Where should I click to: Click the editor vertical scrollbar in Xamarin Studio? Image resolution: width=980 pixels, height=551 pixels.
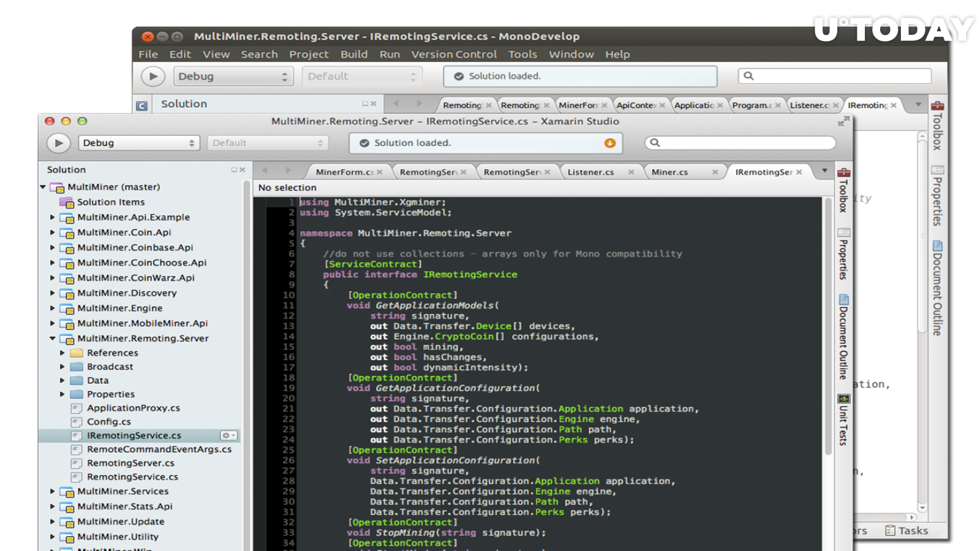pyautogui.click(x=828, y=326)
